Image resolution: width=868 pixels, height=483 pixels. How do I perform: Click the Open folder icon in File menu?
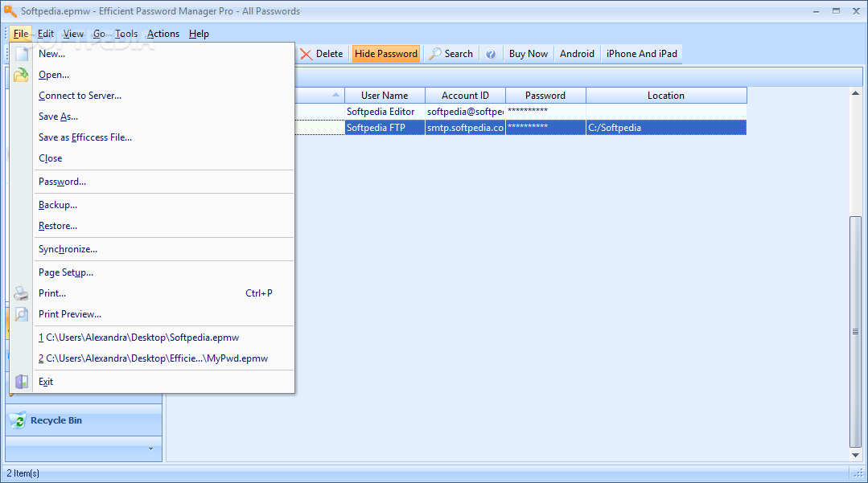point(21,75)
